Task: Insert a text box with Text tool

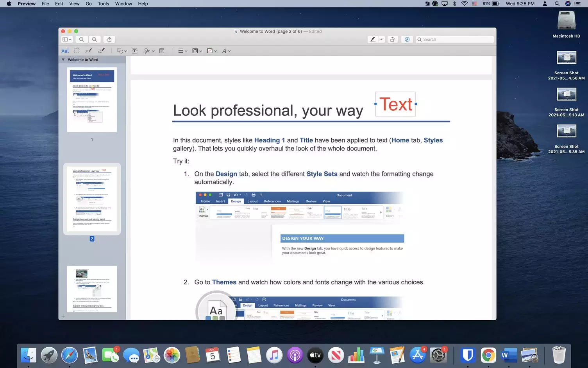Action: [134, 51]
